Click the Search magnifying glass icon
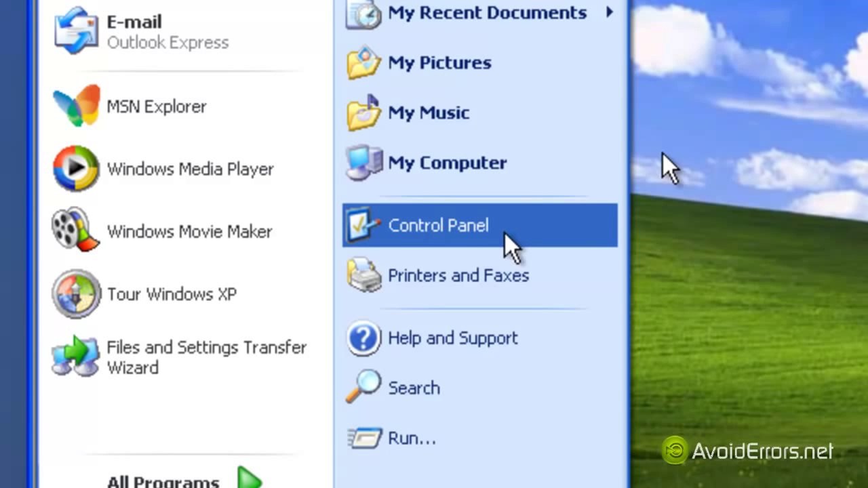Screen dimensions: 868x488 [x=363, y=388]
